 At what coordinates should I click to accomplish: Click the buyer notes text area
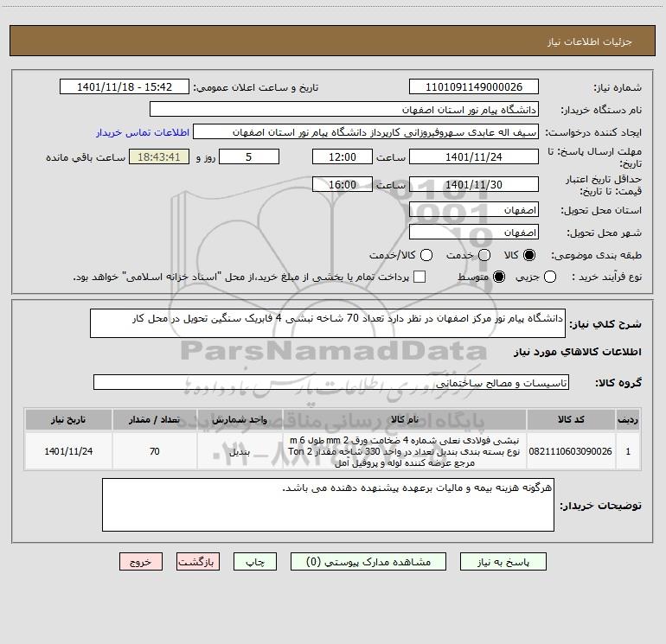point(328,505)
